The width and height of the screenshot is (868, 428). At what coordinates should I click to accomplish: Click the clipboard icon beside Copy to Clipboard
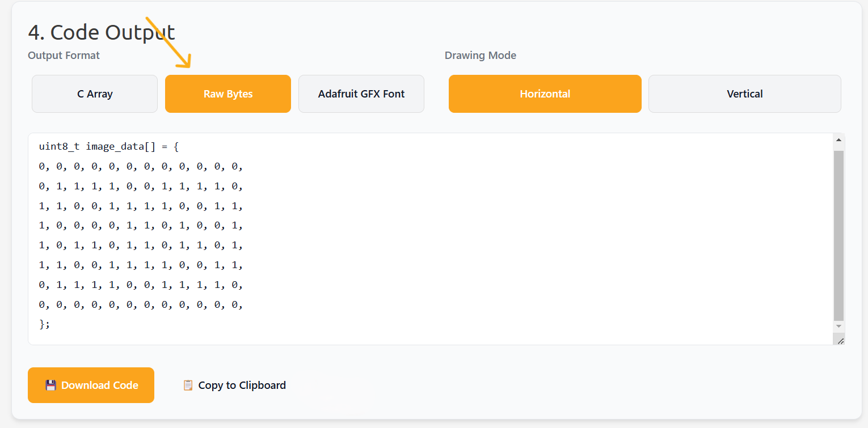point(188,385)
